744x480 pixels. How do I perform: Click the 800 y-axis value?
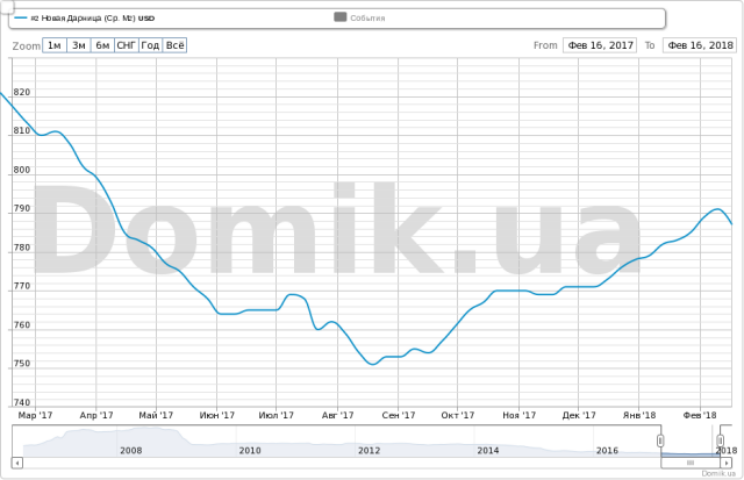[22, 170]
